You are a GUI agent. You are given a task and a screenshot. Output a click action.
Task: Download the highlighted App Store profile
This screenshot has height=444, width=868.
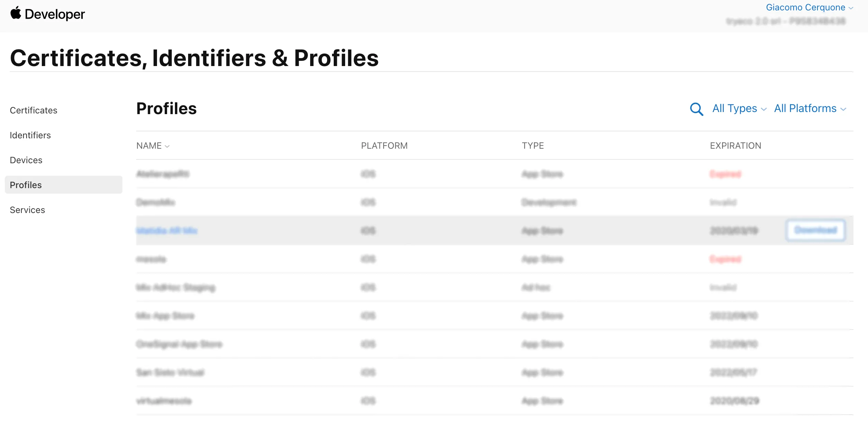click(x=815, y=230)
